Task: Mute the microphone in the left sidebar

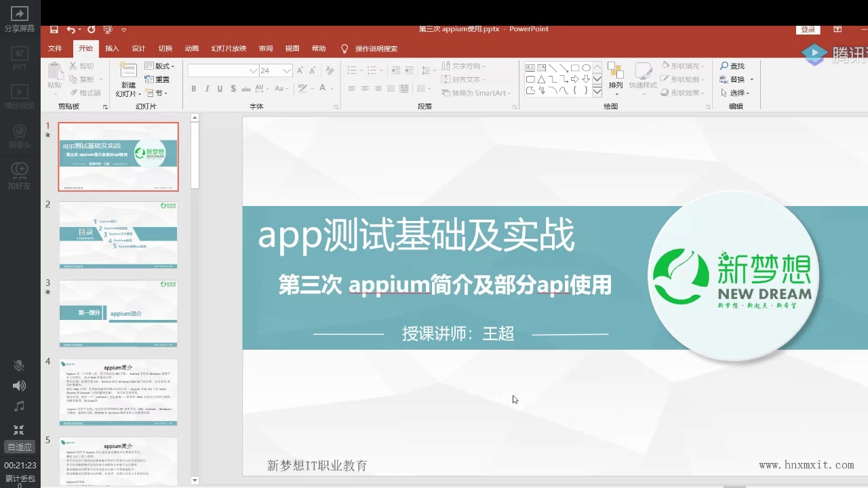Action: (x=19, y=365)
